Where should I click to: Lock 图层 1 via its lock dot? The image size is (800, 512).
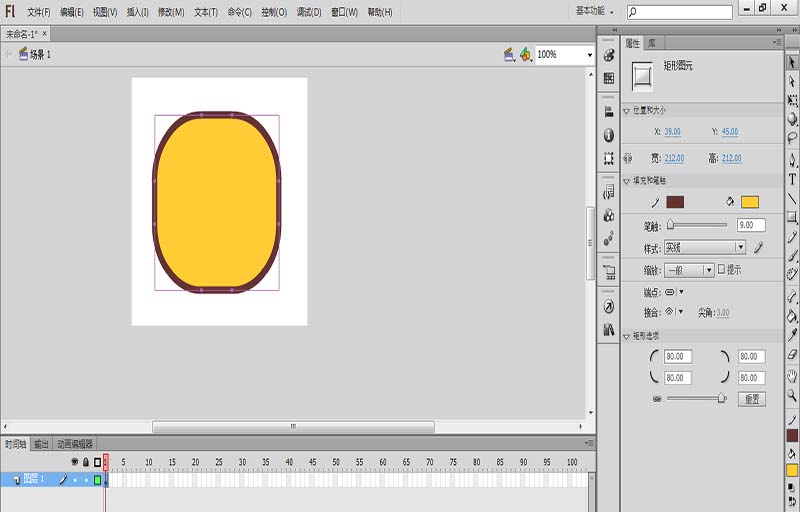pyautogui.click(x=86, y=480)
